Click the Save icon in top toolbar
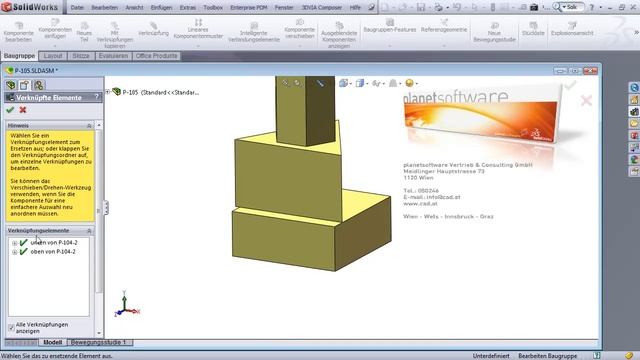This screenshot has width=640, height=360. 421,7
